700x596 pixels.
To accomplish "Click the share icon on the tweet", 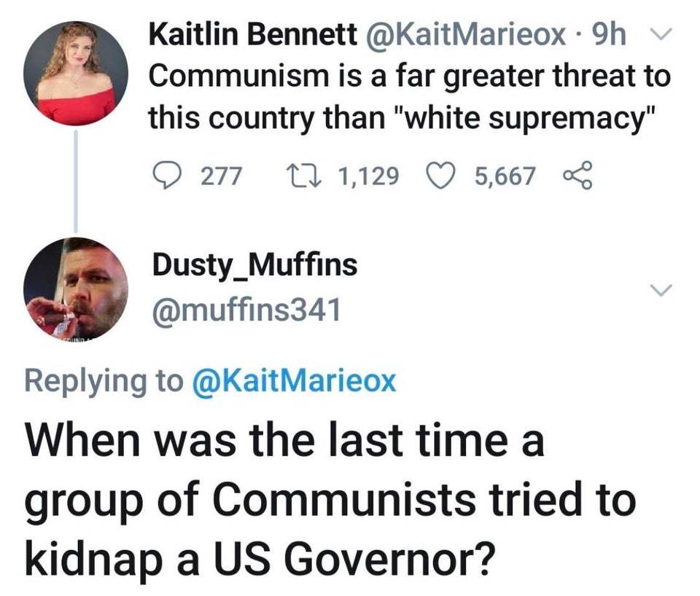I will click(575, 176).
